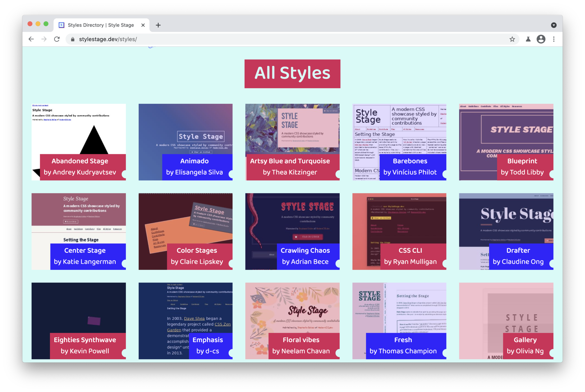This screenshot has width=585, height=392.
Task: Reload the page with refresh icon
Action: click(57, 39)
